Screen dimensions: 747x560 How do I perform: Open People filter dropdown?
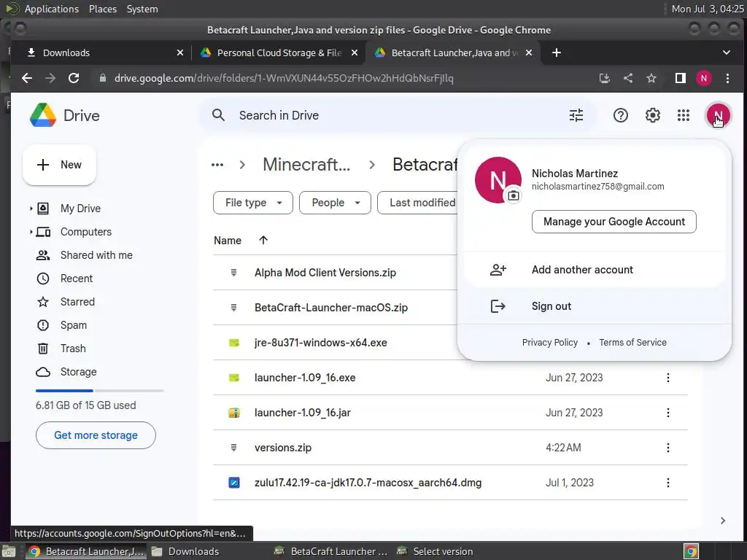pos(335,203)
